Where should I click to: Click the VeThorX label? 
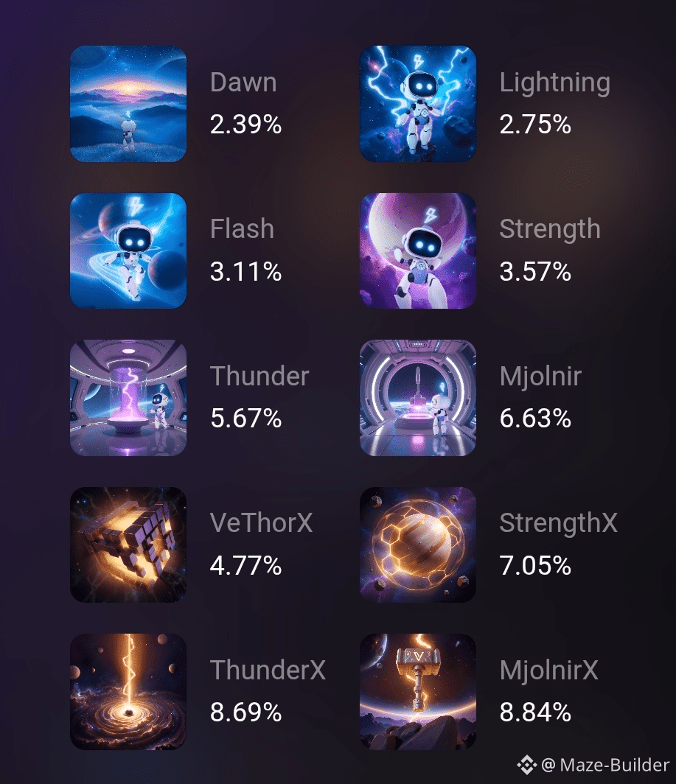click(261, 523)
